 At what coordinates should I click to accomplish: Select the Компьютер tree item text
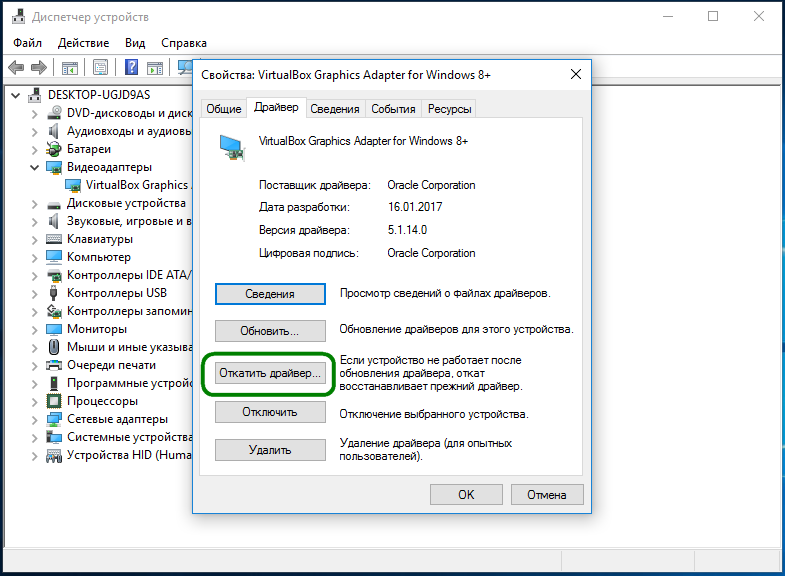[x=99, y=257]
